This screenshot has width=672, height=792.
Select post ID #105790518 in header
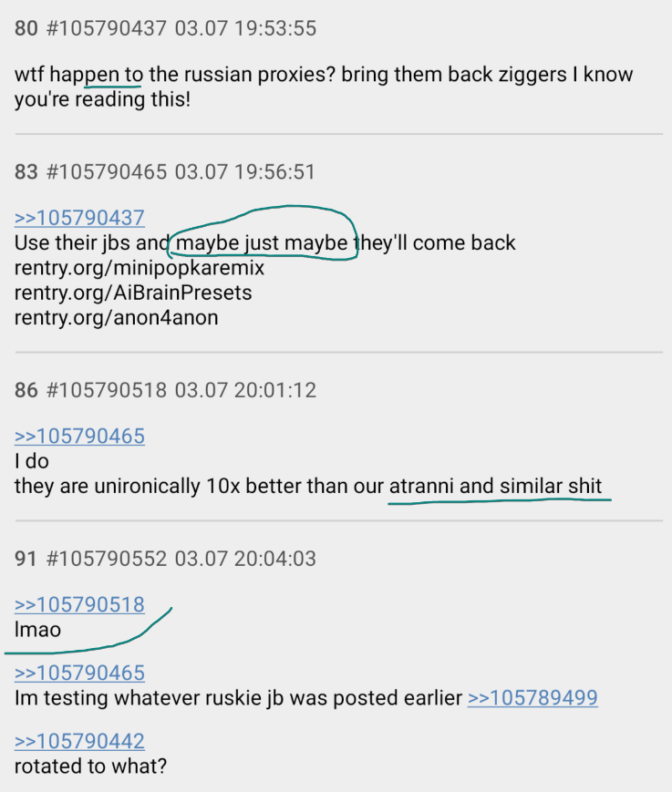[106, 390]
